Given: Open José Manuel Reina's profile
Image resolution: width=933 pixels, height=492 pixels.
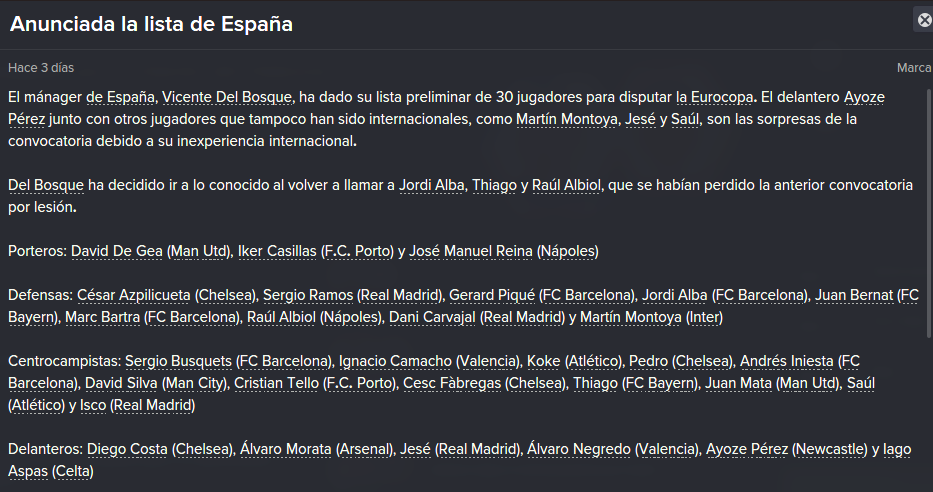Looking at the screenshot, I should coord(471,251).
